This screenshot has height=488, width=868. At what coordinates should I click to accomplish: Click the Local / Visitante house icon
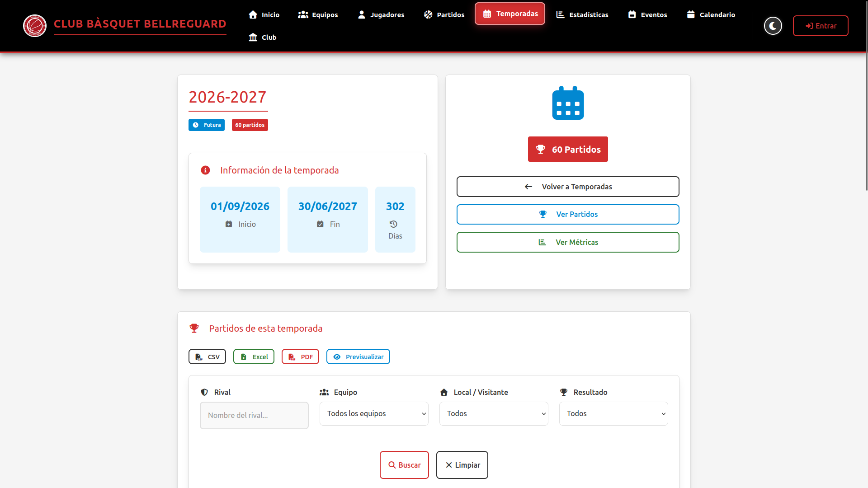(444, 392)
